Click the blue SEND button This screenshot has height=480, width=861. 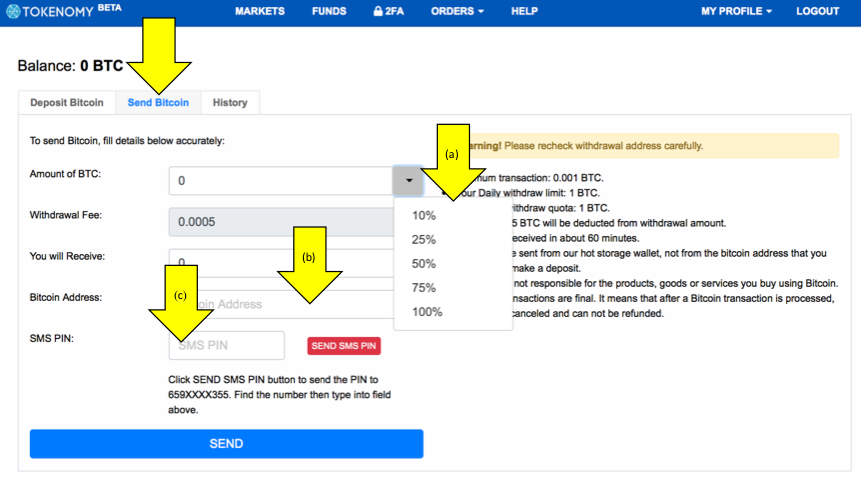click(x=226, y=444)
